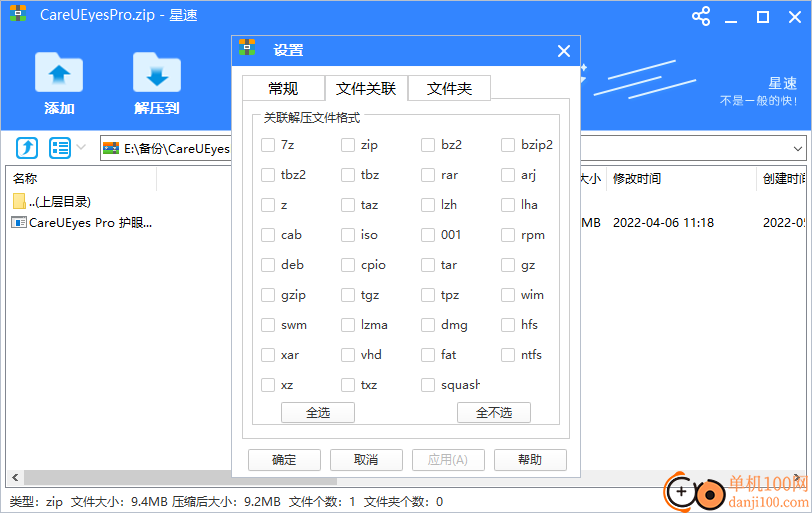Image resolution: width=812 pixels, height=513 pixels.
Task: Click the 全不选 deselect-all button
Action: [494, 413]
